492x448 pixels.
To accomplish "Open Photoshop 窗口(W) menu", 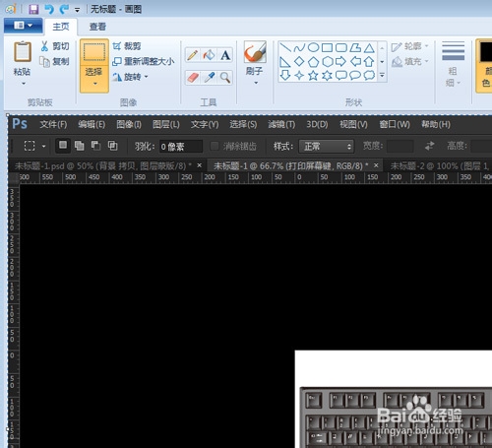I will pos(395,124).
